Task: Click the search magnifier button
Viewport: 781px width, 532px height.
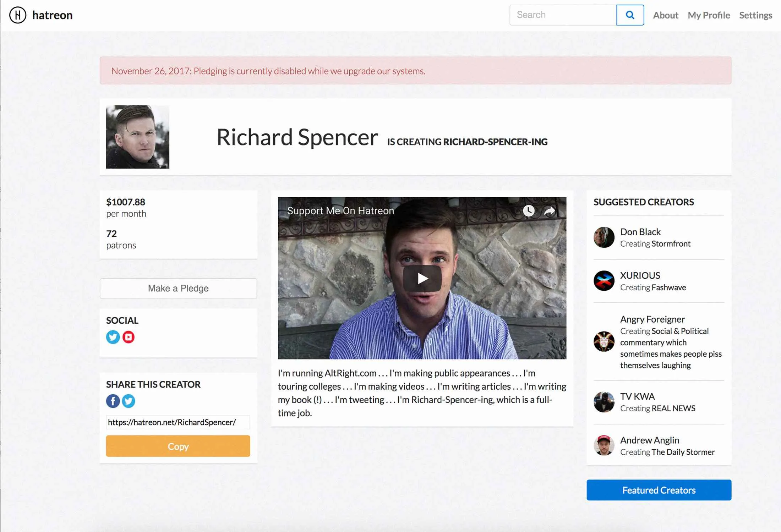Action: 630,15
